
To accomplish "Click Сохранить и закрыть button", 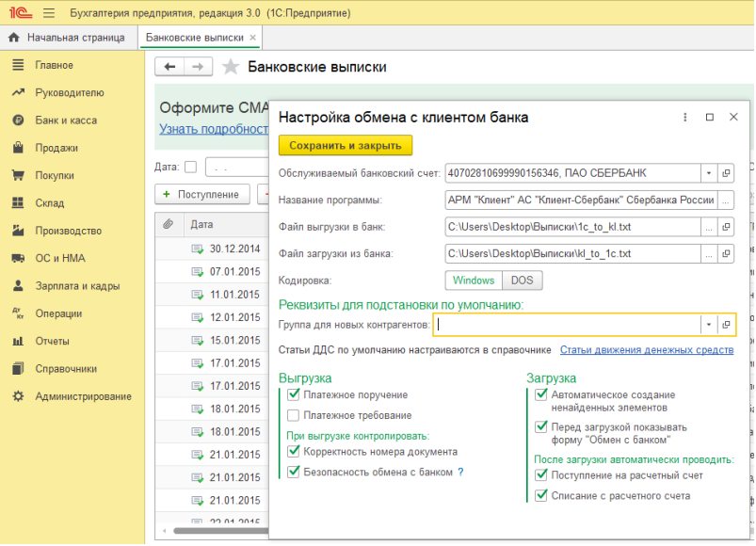I will (x=346, y=146).
